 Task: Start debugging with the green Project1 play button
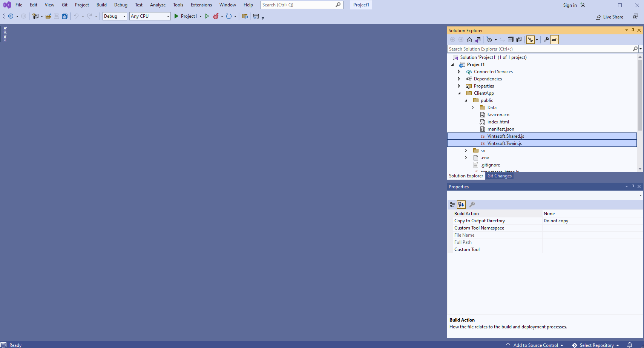(x=185, y=16)
